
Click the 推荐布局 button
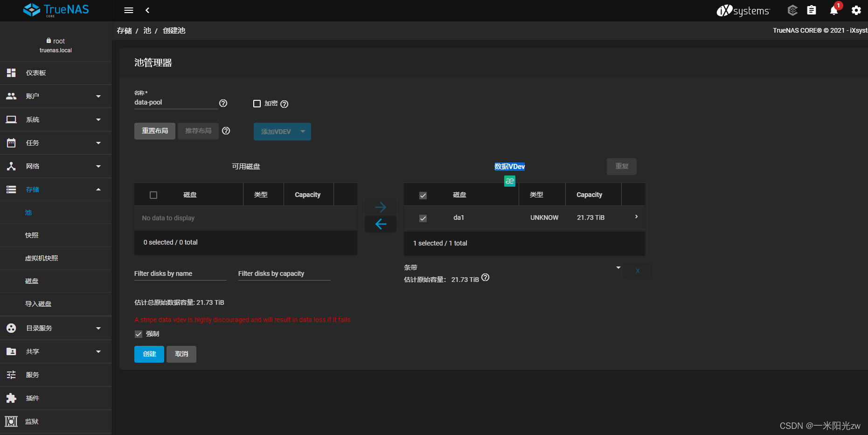[x=198, y=131]
